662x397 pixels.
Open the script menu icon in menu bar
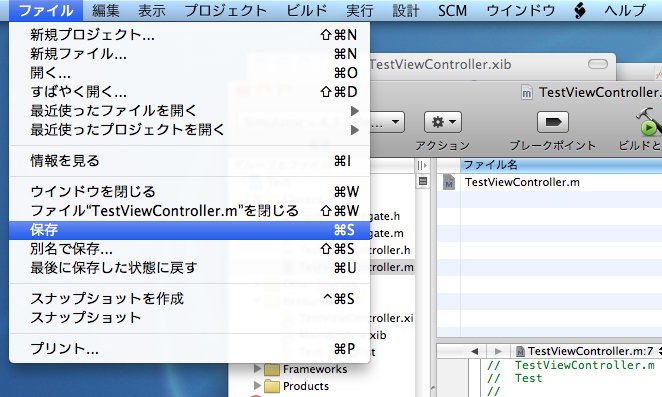580,10
